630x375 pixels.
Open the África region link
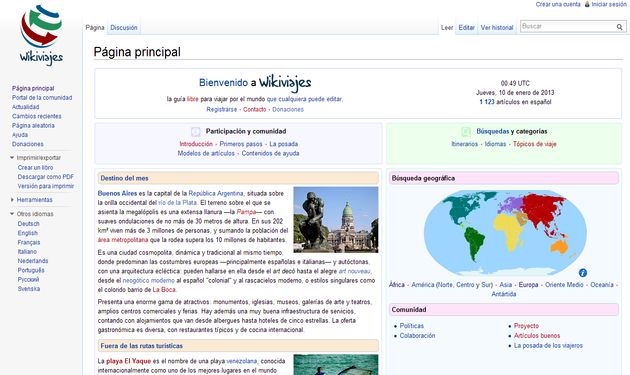click(x=397, y=285)
